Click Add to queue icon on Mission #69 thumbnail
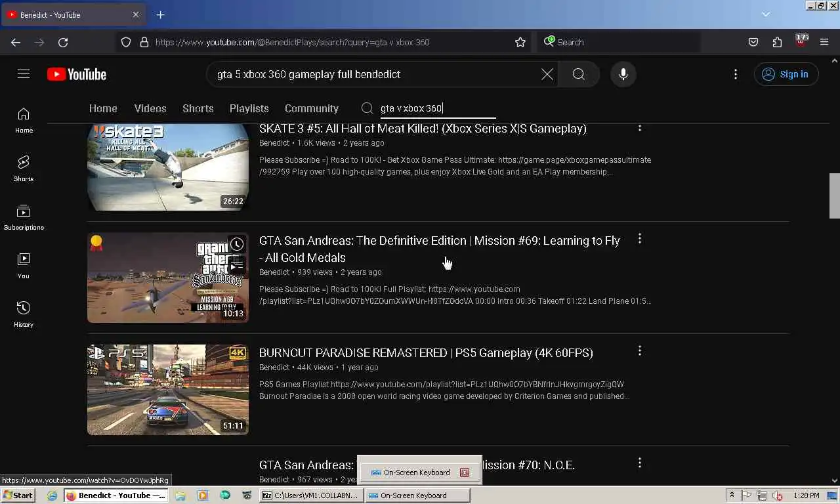This screenshot has width=840, height=504. (x=237, y=266)
